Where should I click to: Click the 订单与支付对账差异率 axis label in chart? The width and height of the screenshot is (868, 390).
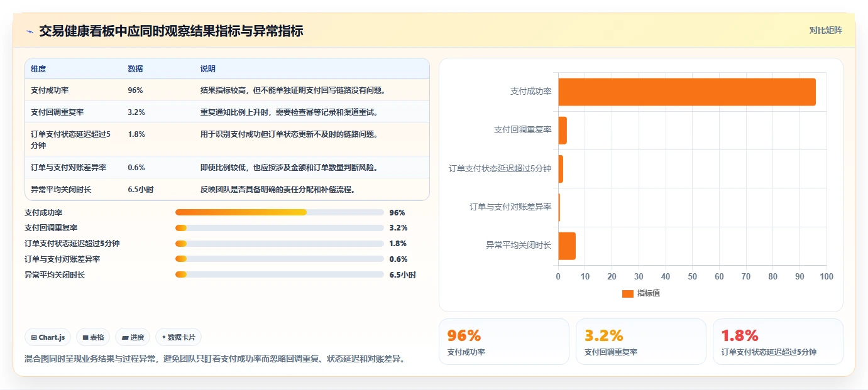tap(510, 207)
